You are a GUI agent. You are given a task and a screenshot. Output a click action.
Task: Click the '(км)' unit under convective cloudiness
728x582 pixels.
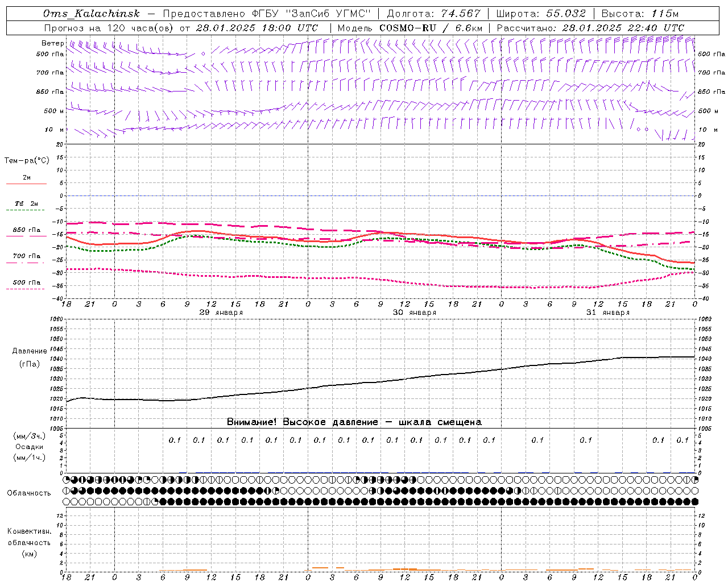[x=29, y=554]
